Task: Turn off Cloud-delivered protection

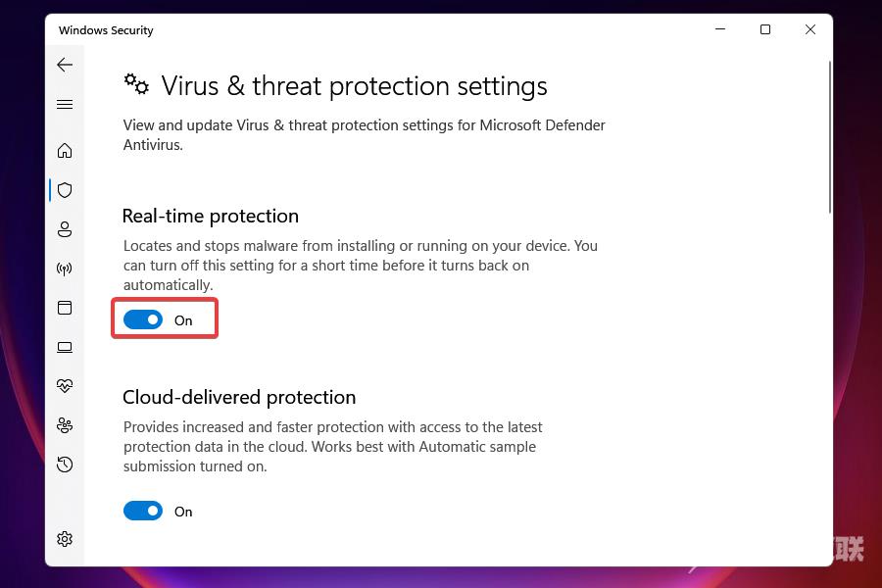Action: click(x=143, y=511)
